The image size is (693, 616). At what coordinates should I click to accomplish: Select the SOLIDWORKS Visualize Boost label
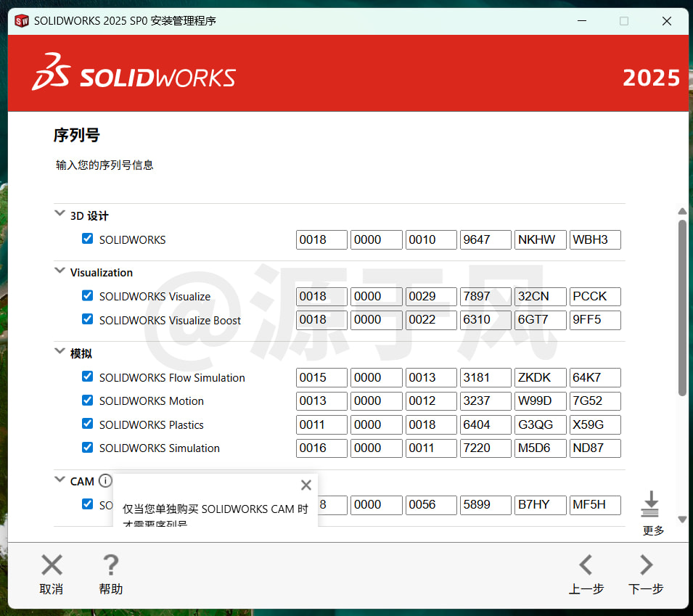tap(170, 321)
